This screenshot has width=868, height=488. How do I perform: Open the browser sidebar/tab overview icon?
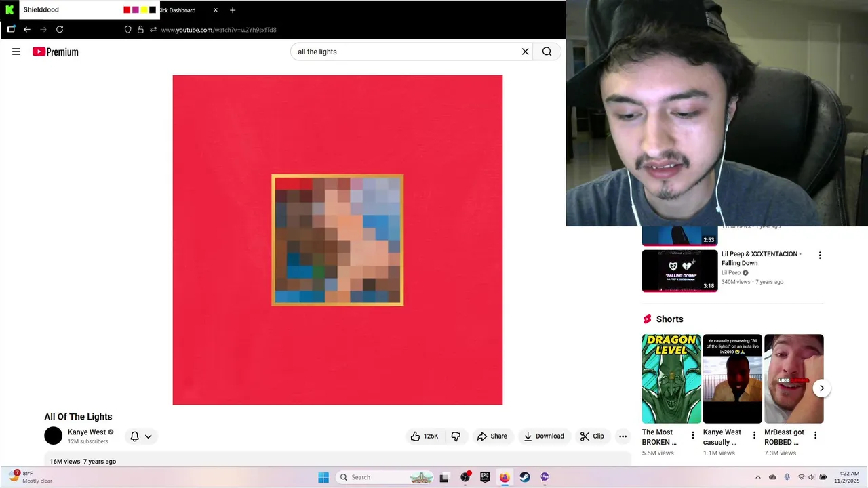[11, 29]
